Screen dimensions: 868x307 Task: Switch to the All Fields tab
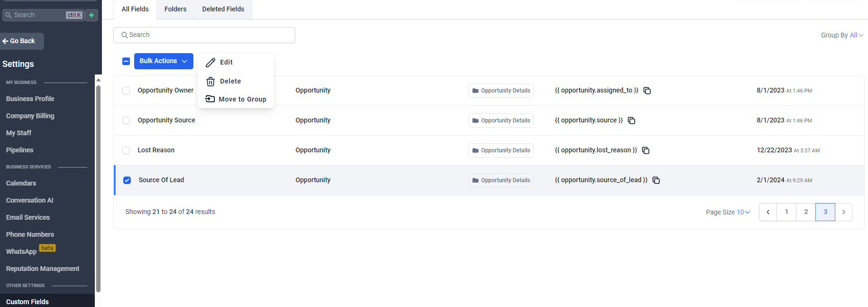(x=135, y=9)
